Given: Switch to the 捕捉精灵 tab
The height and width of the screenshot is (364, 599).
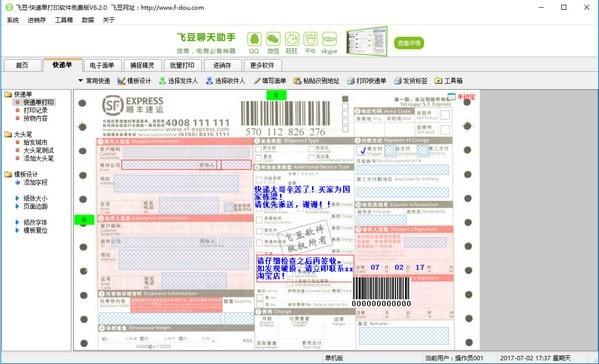Looking at the screenshot, I should [142, 65].
